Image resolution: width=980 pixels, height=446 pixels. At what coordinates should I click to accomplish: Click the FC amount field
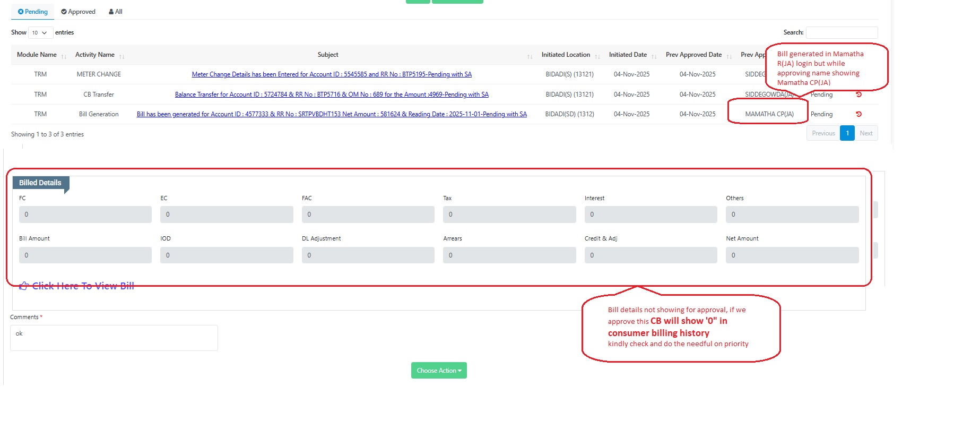(x=85, y=215)
